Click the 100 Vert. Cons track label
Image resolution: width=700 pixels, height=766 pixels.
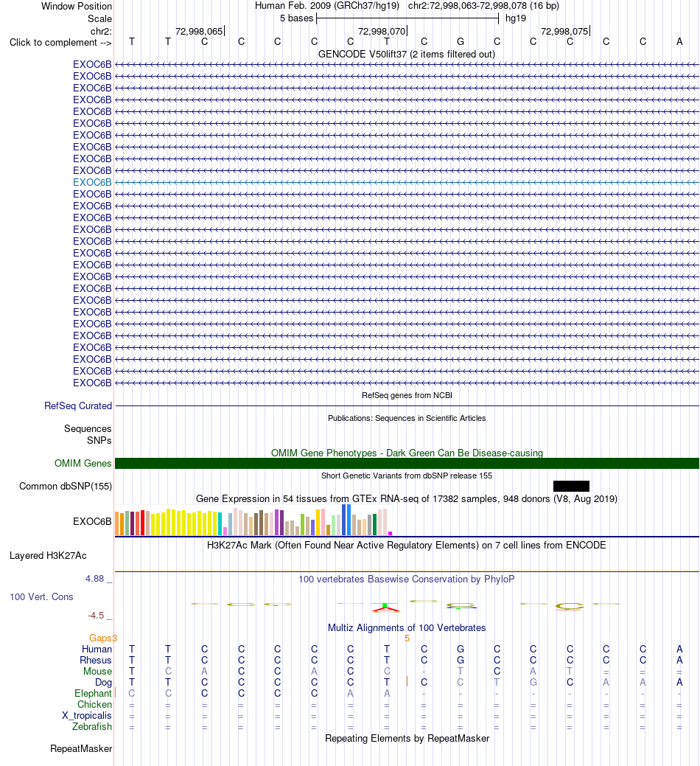tap(41, 597)
